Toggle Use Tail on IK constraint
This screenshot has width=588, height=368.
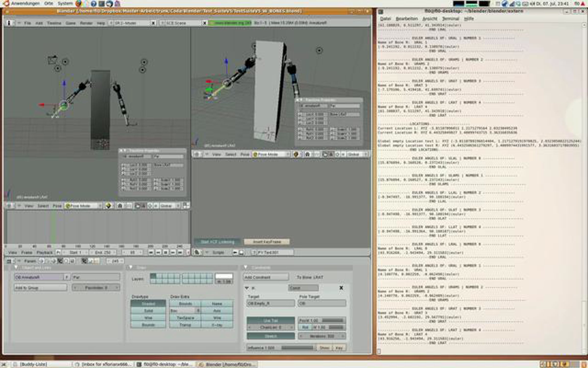coord(271,320)
